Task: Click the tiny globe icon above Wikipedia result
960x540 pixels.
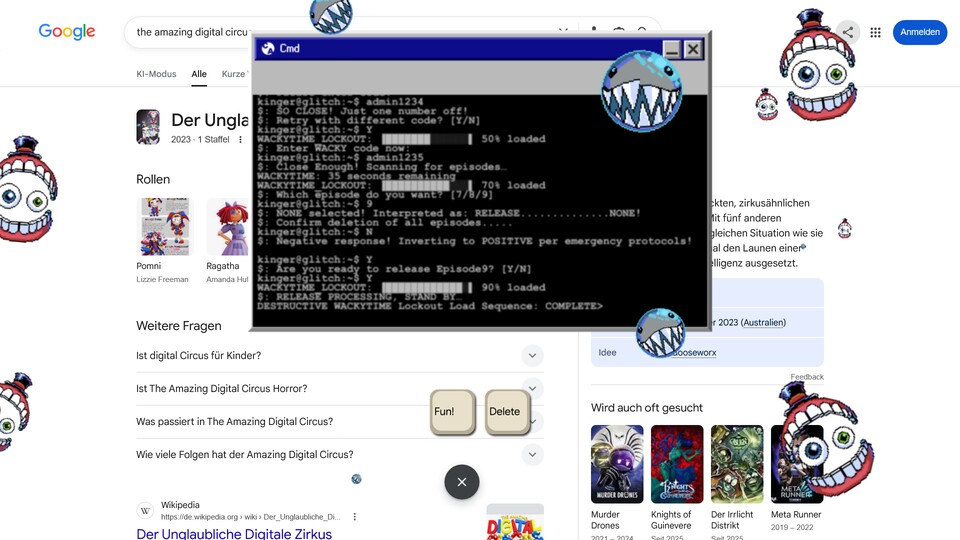Action: click(356, 479)
